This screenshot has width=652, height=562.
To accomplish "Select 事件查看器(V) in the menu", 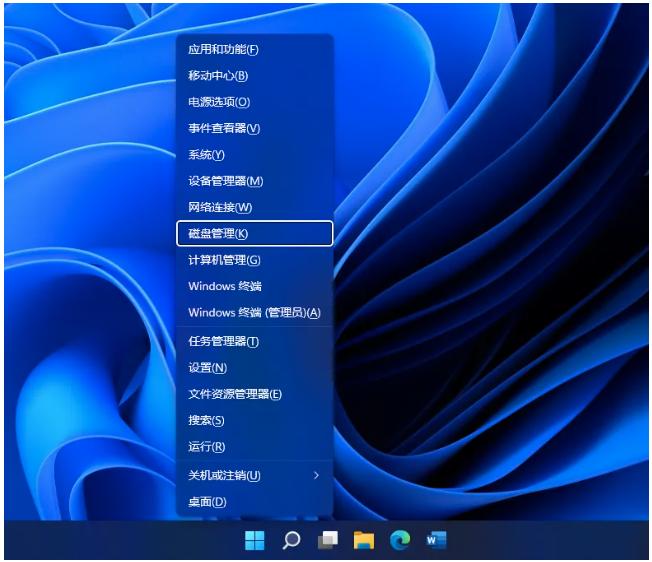I will pyautogui.click(x=254, y=128).
